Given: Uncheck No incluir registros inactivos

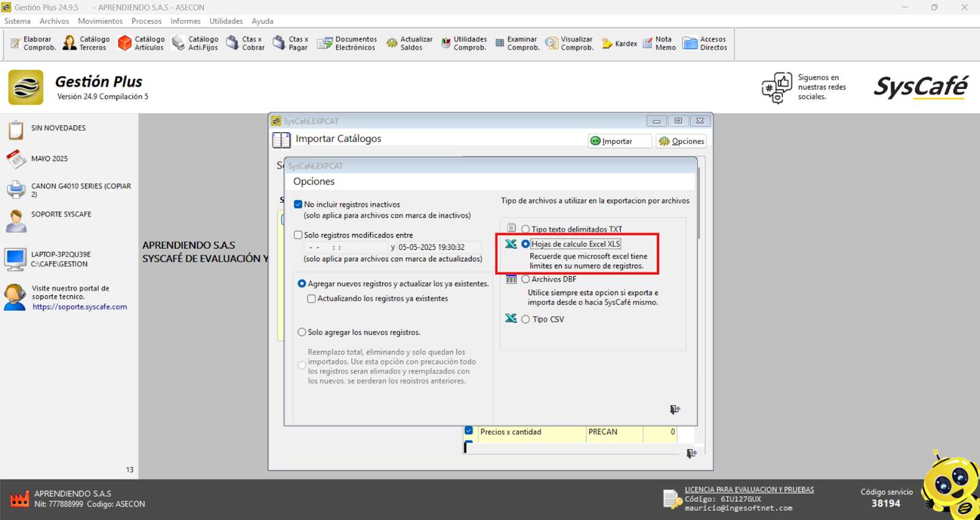Looking at the screenshot, I should point(298,205).
